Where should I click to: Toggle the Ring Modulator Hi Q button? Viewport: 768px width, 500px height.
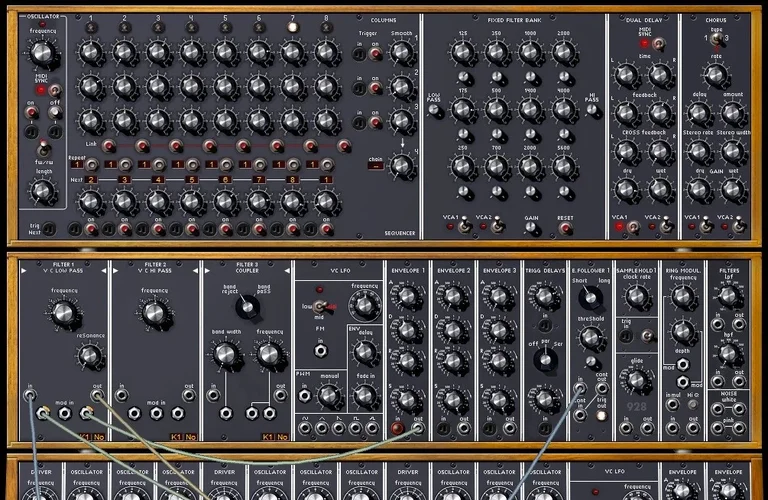click(693, 405)
